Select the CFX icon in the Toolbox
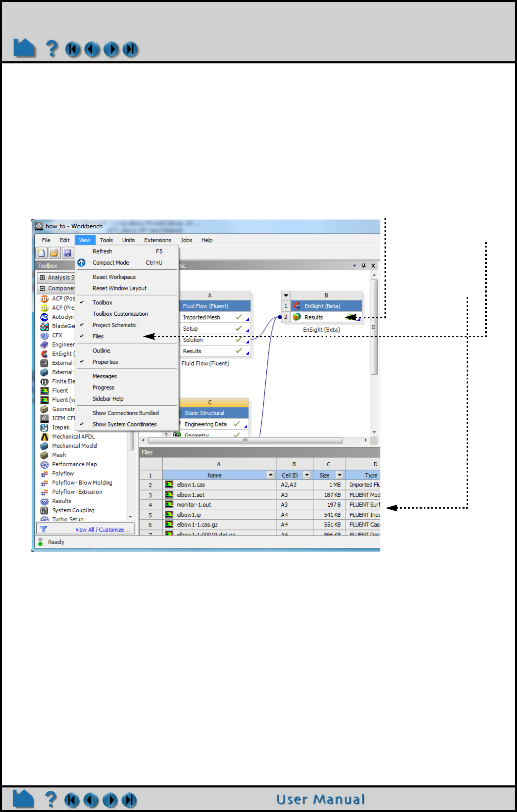517x812 pixels. click(x=44, y=335)
